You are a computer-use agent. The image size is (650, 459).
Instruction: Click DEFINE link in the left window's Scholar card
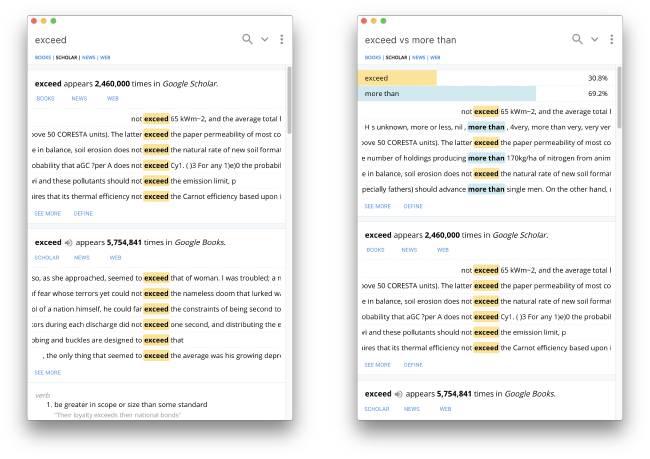click(83, 213)
